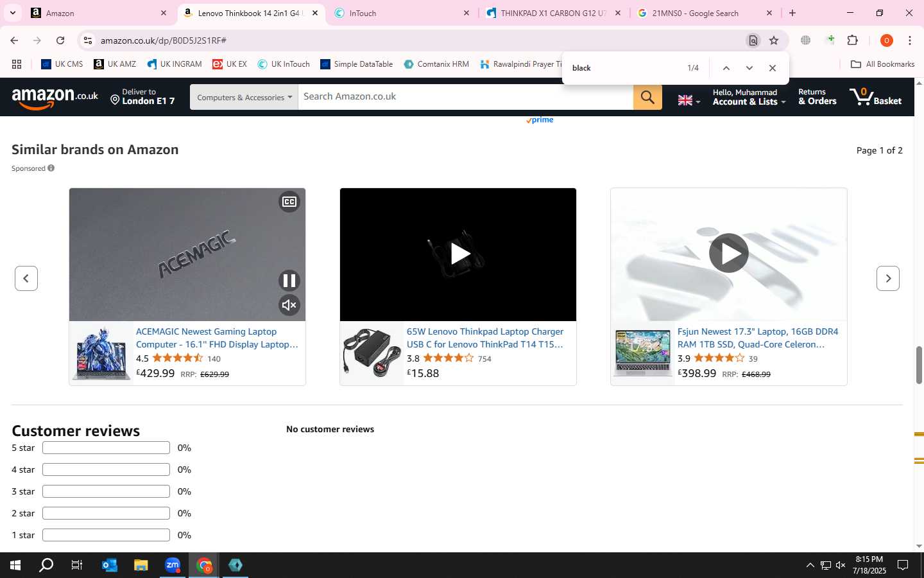The height and width of the screenshot is (578, 924).
Task: Open All Bookmarks folder
Action: pos(882,64)
